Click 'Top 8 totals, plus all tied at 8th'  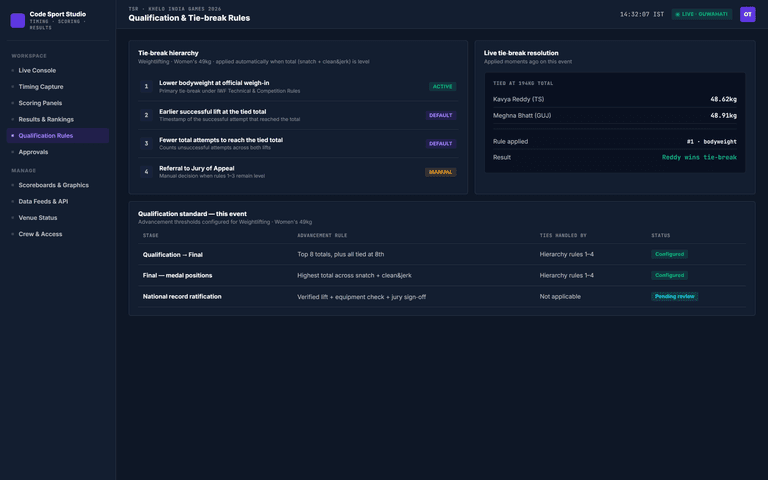(x=340, y=254)
